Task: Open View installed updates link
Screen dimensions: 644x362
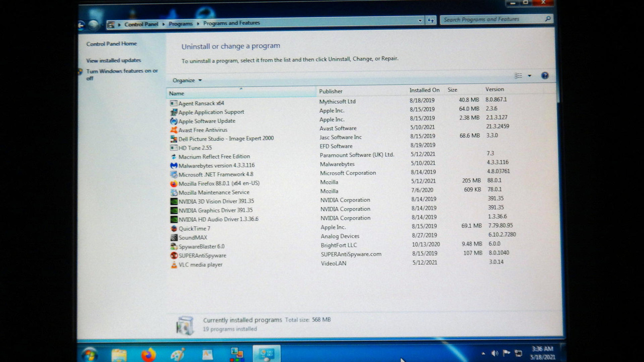Action: (x=113, y=60)
